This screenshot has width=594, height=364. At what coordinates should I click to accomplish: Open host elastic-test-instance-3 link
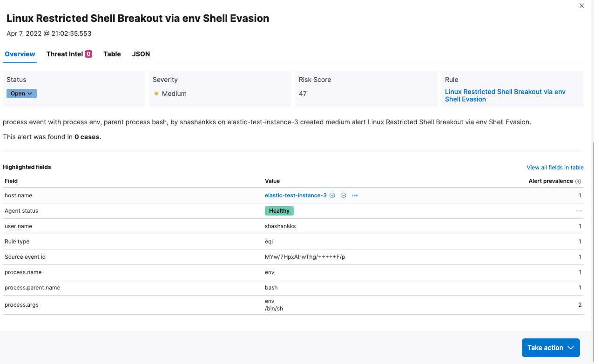click(296, 195)
